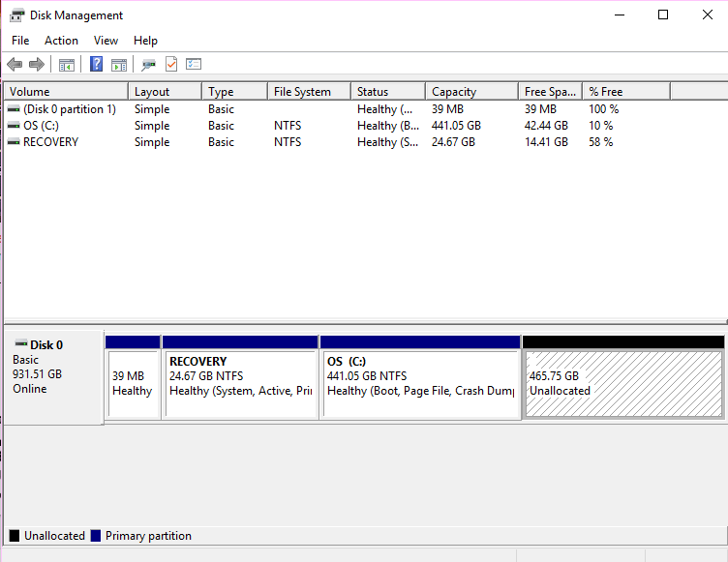This screenshot has height=562, width=728.
Task: Click the 42.44 GB free space cell
Action: coord(546,126)
